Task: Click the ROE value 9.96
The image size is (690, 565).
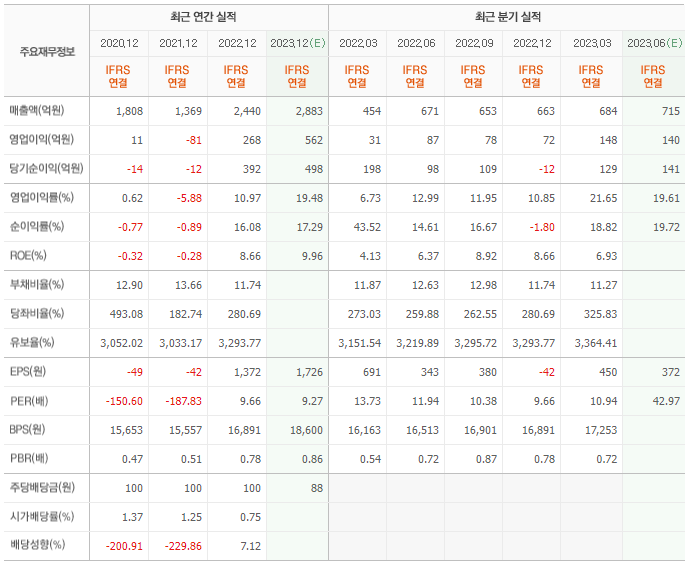Action: point(312,257)
